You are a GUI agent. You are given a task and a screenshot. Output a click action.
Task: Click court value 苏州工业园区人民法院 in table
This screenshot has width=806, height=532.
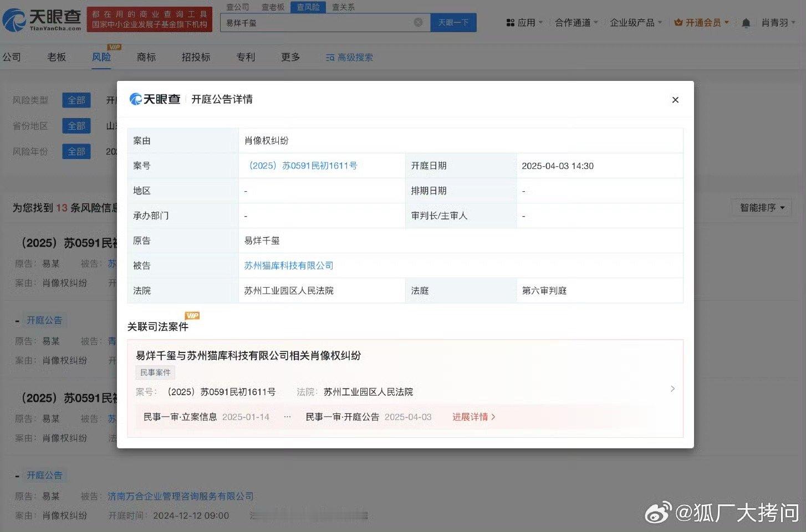[289, 290]
